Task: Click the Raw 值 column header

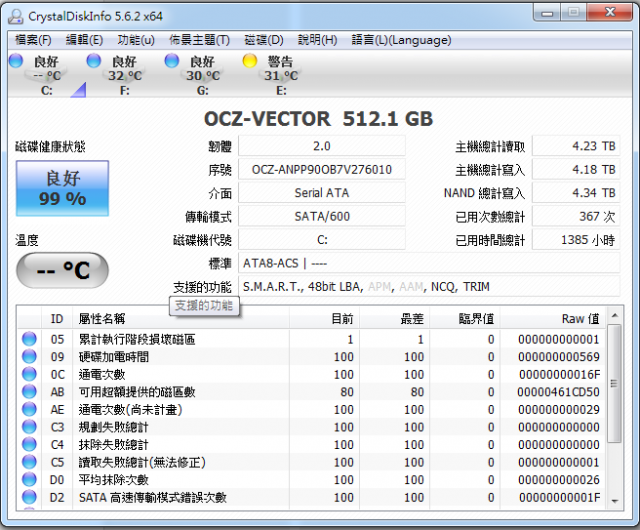Action: [553, 318]
